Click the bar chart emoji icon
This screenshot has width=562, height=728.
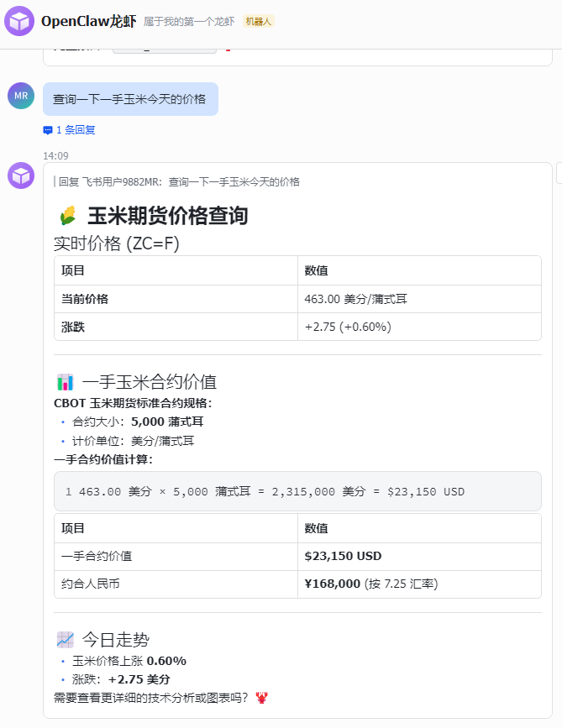66,382
